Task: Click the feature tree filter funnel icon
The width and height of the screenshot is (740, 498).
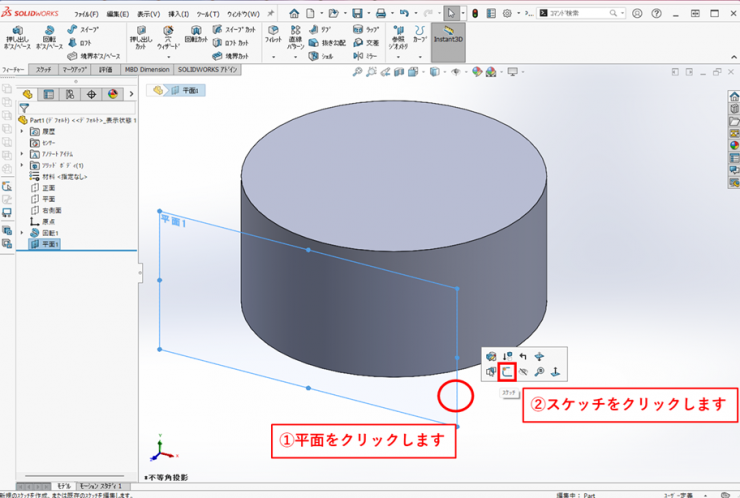Action: (24, 108)
